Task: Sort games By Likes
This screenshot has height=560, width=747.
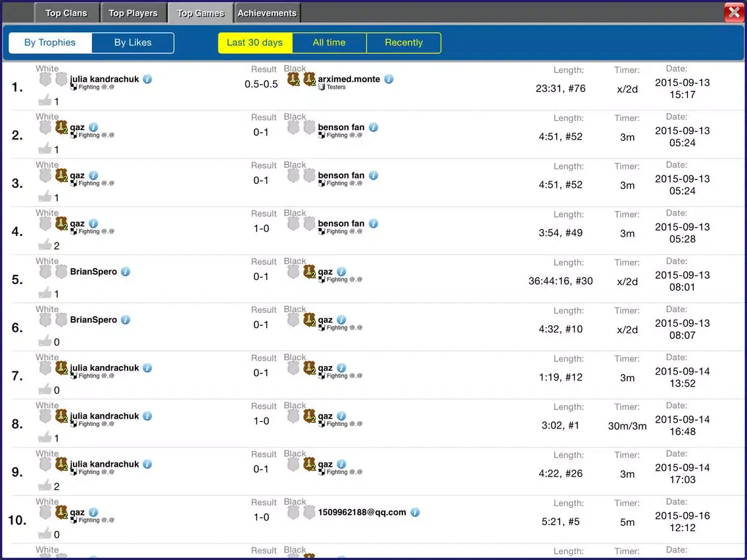Action: click(133, 42)
